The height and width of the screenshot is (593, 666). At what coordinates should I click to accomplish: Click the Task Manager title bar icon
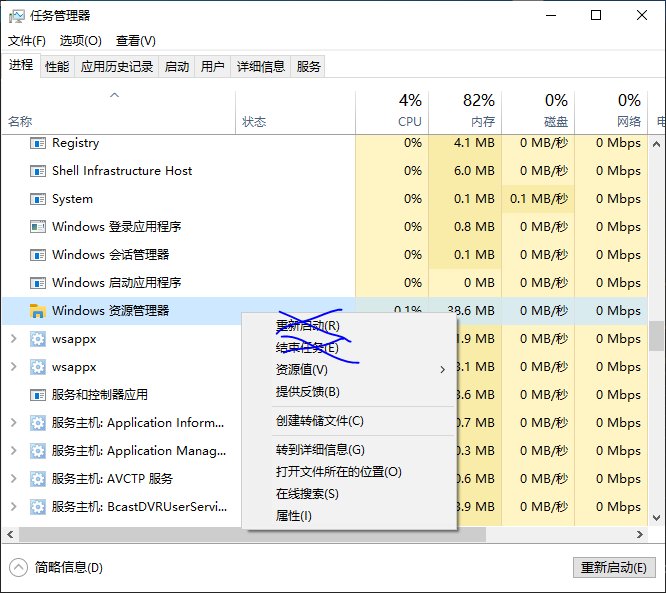[x=16, y=15]
